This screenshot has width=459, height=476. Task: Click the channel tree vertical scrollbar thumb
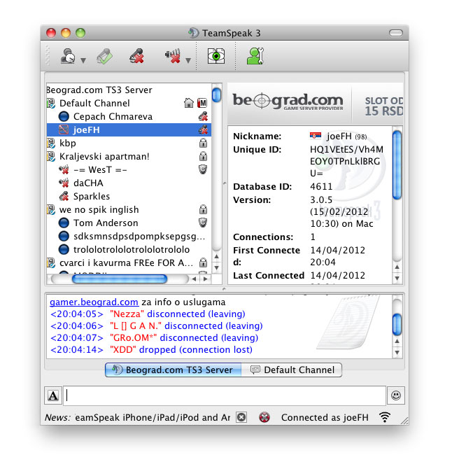coord(217,95)
